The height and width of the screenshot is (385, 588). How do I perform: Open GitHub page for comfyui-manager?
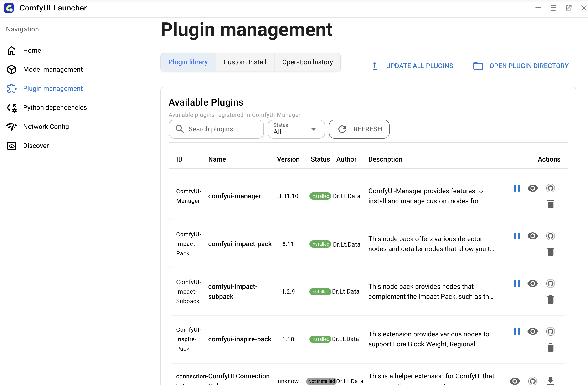pyautogui.click(x=550, y=188)
